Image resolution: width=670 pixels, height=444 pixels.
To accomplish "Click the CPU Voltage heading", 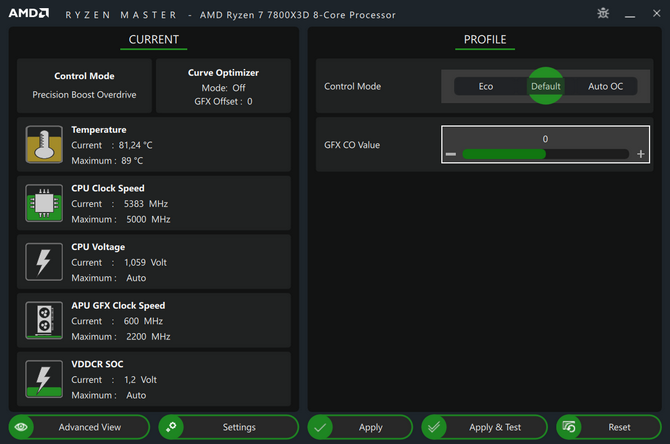I will (98, 247).
